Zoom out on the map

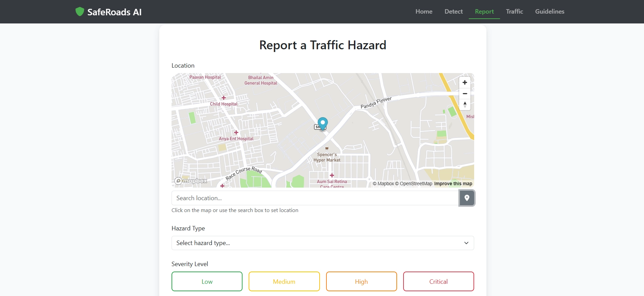[465, 93]
